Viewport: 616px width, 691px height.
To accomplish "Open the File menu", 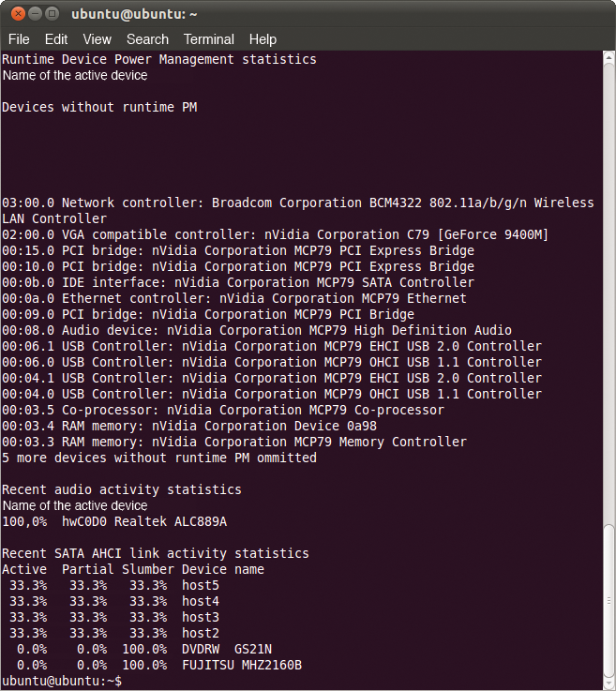I will pos(19,39).
